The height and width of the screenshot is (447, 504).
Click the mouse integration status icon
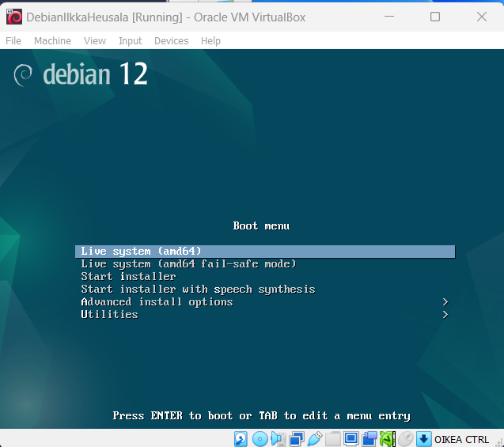(405, 438)
